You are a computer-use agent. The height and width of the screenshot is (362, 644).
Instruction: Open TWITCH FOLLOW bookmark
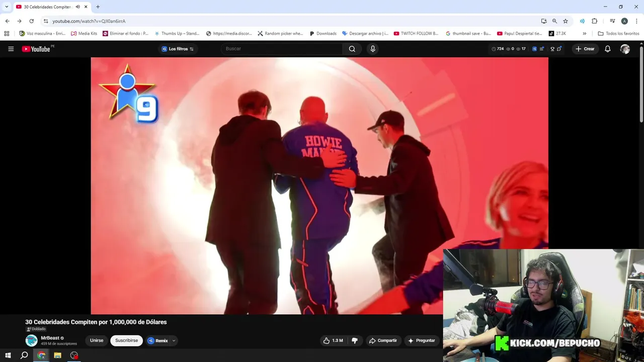click(416, 34)
